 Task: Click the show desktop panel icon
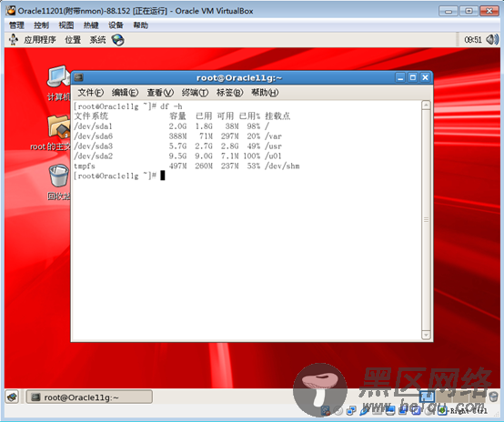pyautogui.click(x=12, y=397)
